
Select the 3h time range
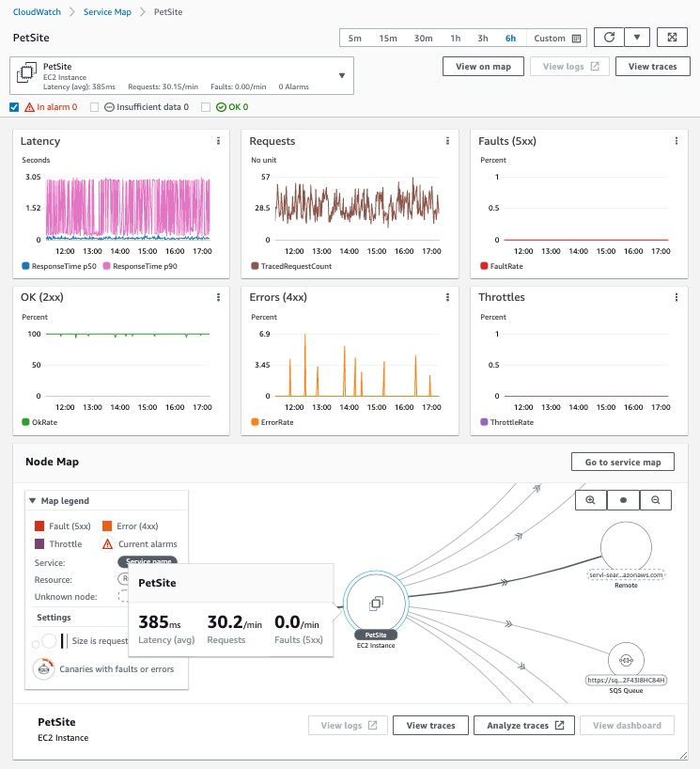483,39
